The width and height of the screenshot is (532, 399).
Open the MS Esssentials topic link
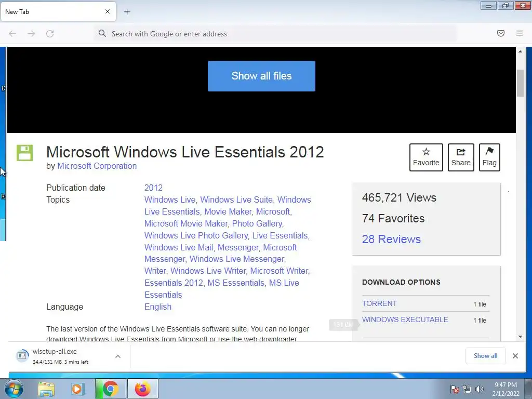click(x=236, y=283)
